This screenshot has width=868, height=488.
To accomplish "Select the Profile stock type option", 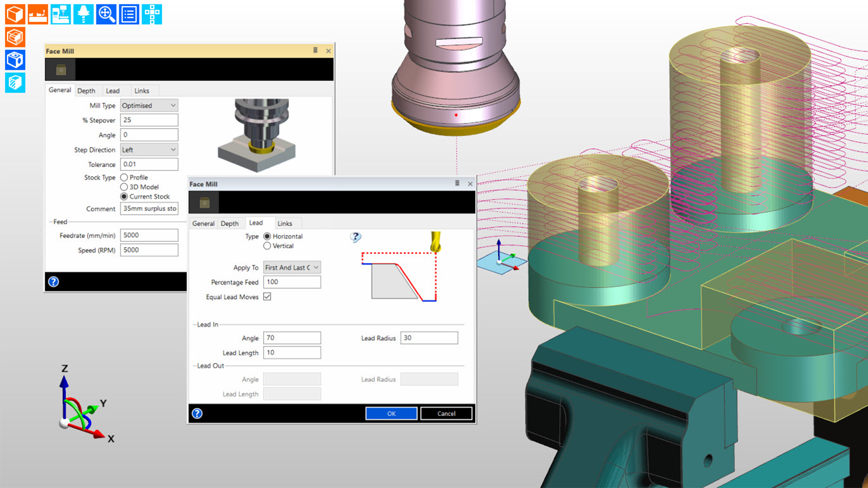I will pos(124,178).
